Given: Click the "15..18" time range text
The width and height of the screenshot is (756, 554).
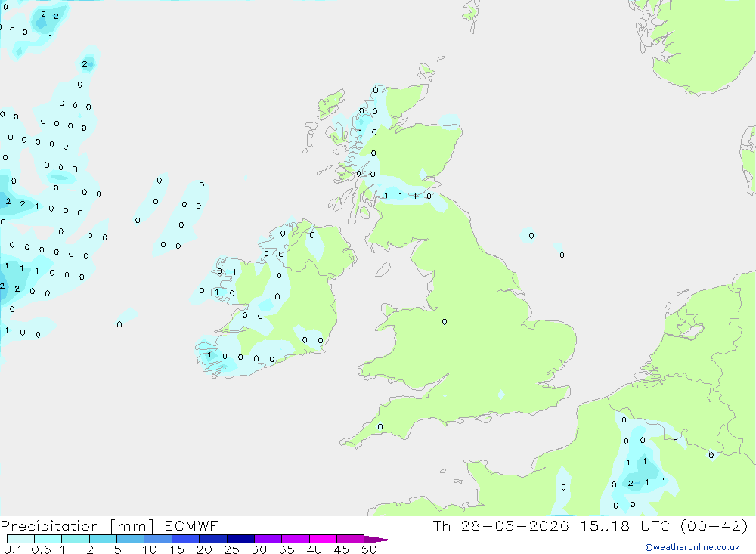Looking at the screenshot, I should coord(605,525).
